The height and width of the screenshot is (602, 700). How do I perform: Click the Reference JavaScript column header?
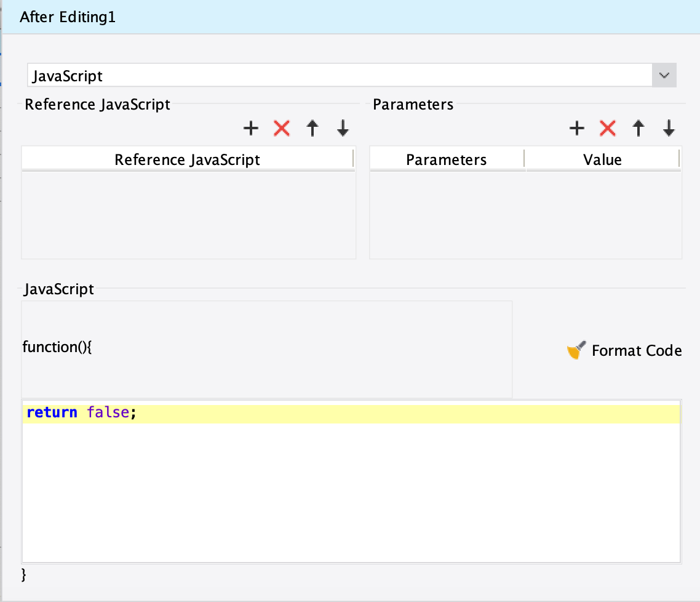pos(188,160)
